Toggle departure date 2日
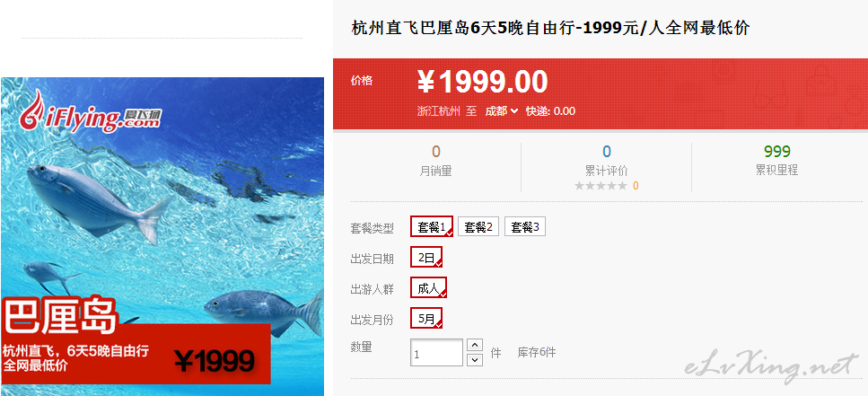Screen dimensions: 868x396 426,258
